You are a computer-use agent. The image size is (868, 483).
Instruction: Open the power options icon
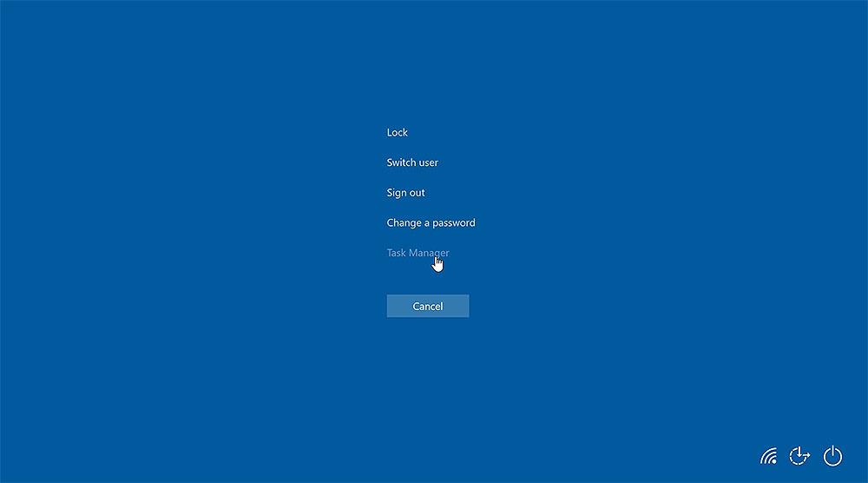click(x=832, y=456)
